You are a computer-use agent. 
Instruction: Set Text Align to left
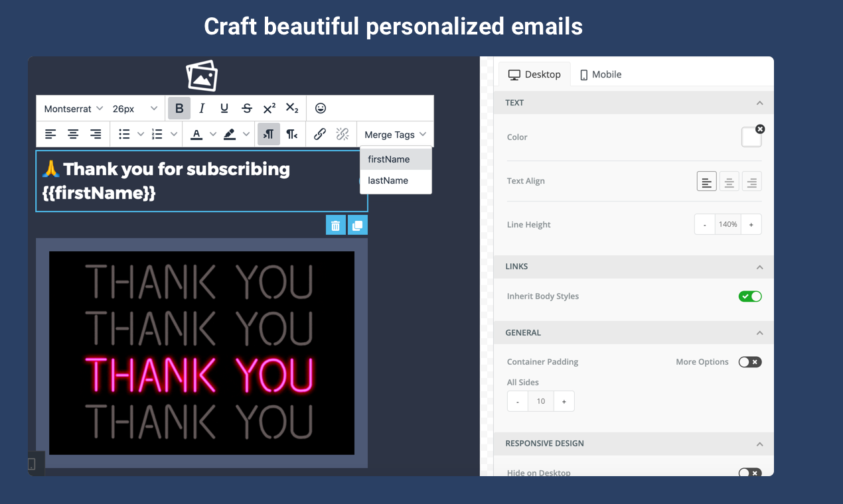[707, 181]
